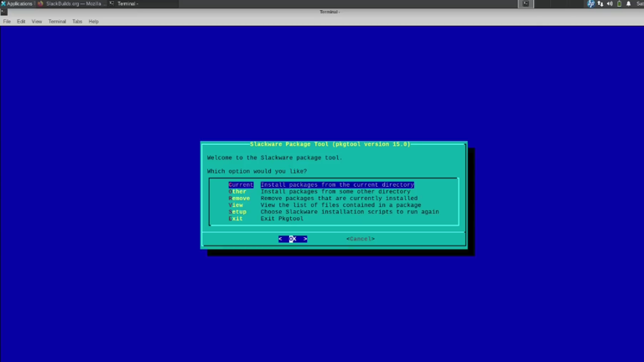
Task: Open the network connection tray icon
Action: tap(600, 3)
